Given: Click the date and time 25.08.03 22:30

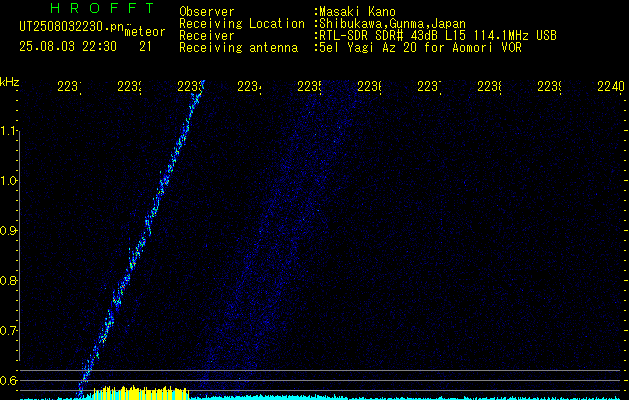Looking at the screenshot, I should 68,47.
